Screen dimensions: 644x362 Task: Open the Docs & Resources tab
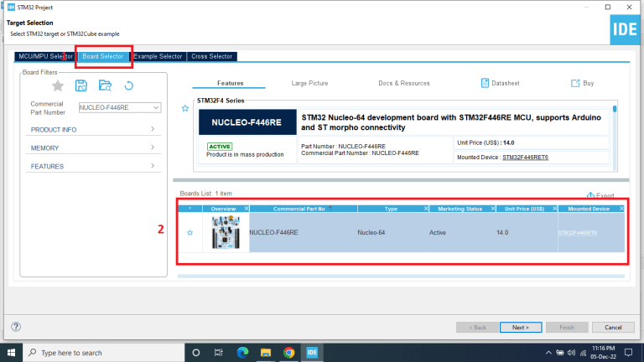tap(404, 83)
